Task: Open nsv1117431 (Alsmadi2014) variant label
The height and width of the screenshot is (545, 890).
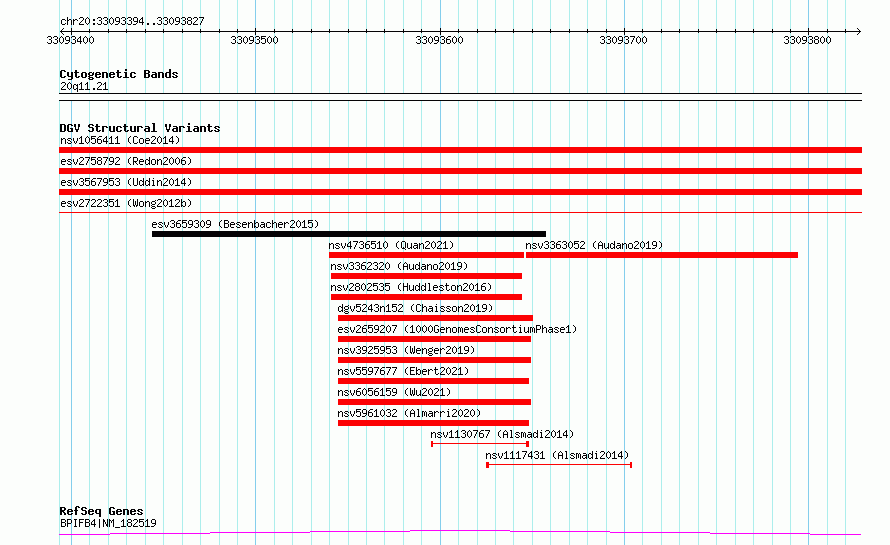Action: (557, 455)
